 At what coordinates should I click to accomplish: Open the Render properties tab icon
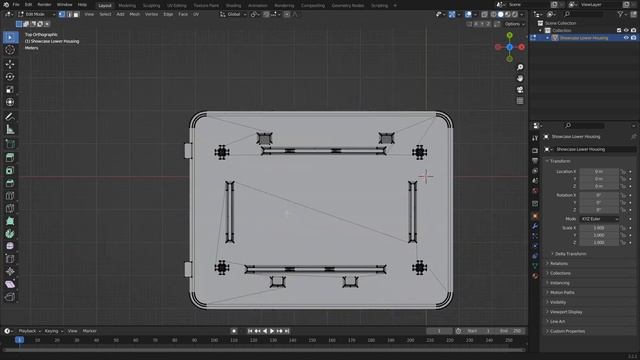pos(535,151)
